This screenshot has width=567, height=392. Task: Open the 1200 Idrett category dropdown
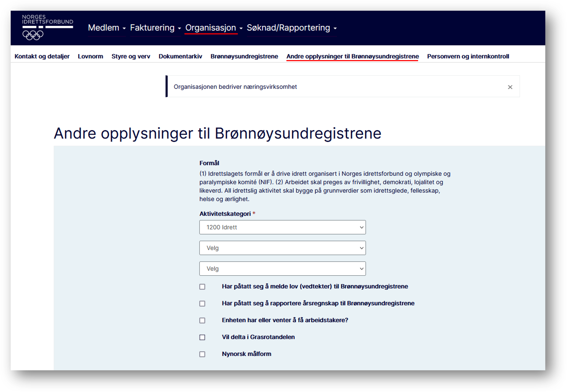click(282, 227)
